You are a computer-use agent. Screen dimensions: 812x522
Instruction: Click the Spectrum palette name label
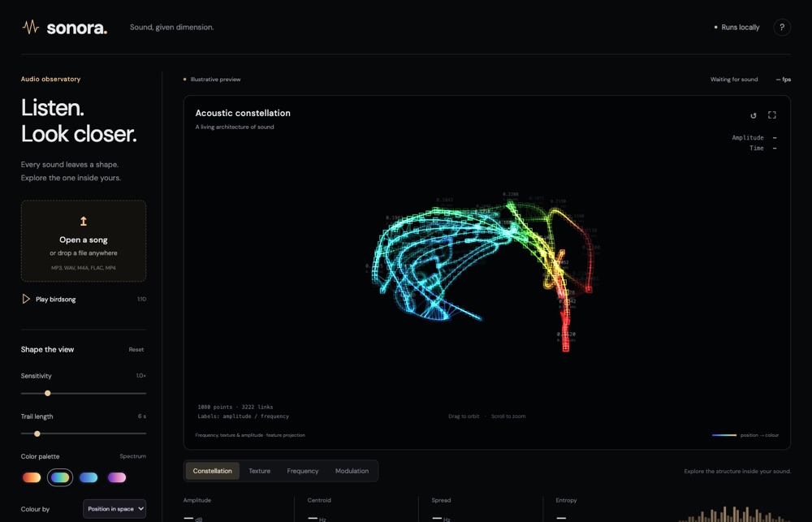(x=132, y=456)
